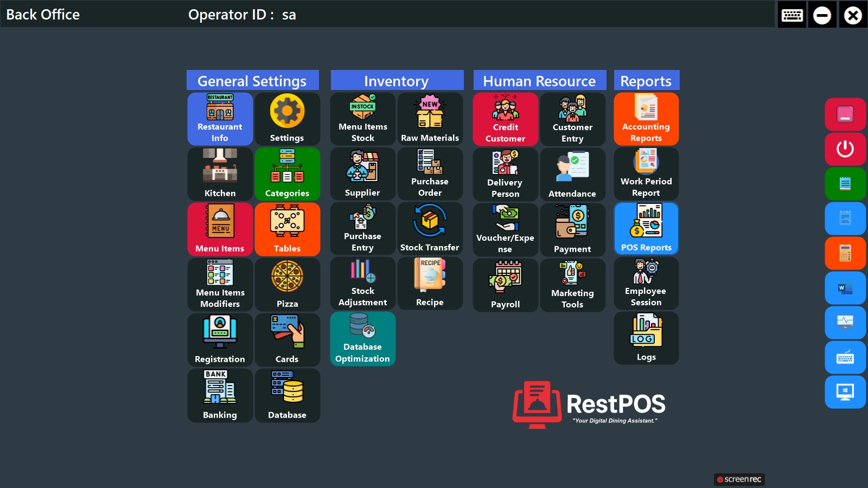Open the Attendance tile
This screenshot has width=868, height=488.
click(572, 175)
